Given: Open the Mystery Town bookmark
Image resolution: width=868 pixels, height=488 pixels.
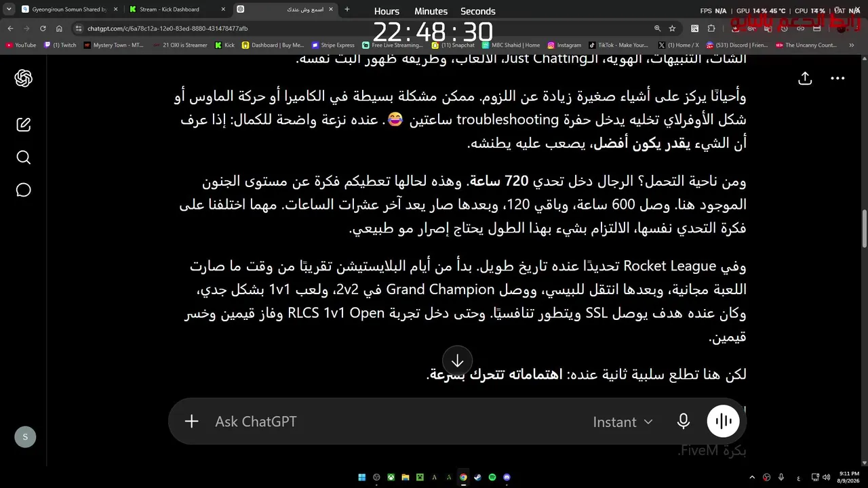Looking at the screenshot, I should coord(114,45).
